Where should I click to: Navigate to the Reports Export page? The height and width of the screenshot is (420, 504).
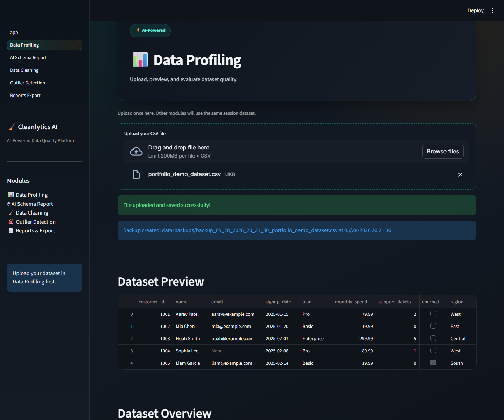[44, 96]
